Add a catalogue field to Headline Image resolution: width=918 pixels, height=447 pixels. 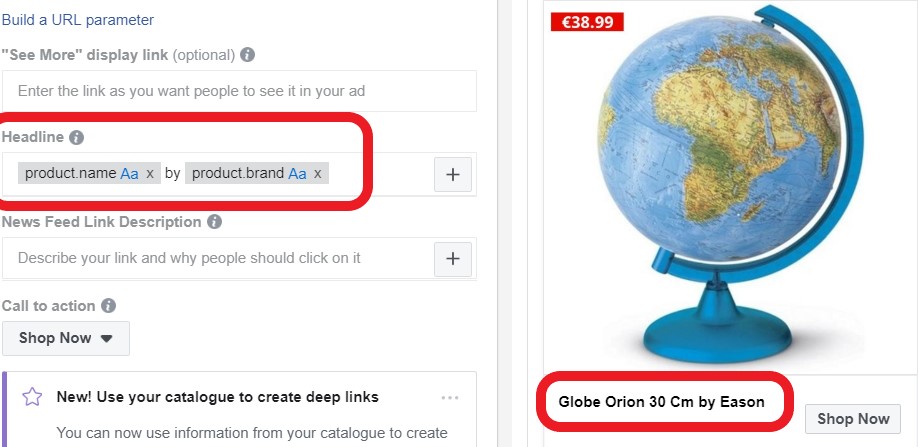pos(452,174)
